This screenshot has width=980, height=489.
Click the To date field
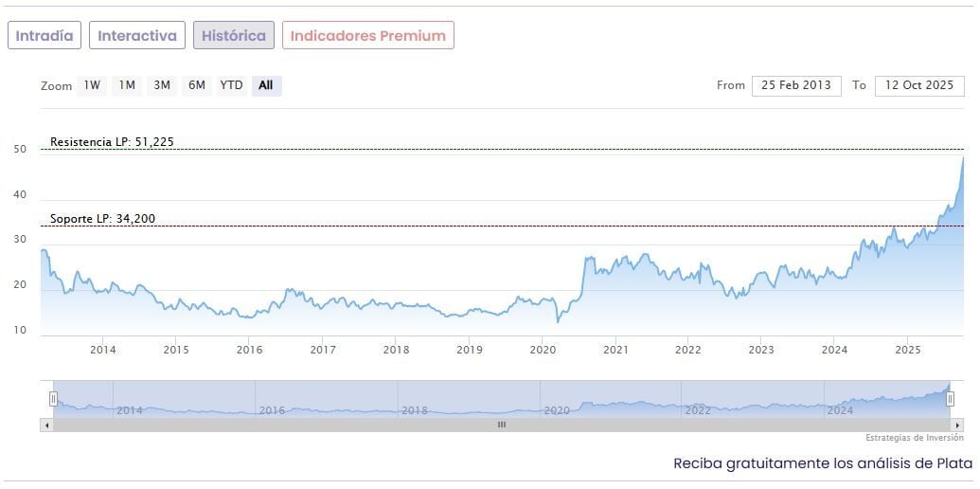point(918,85)
